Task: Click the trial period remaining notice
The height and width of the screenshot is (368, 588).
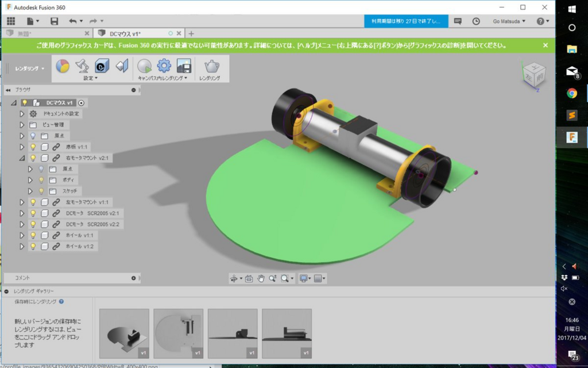Action: pos(406,21)
